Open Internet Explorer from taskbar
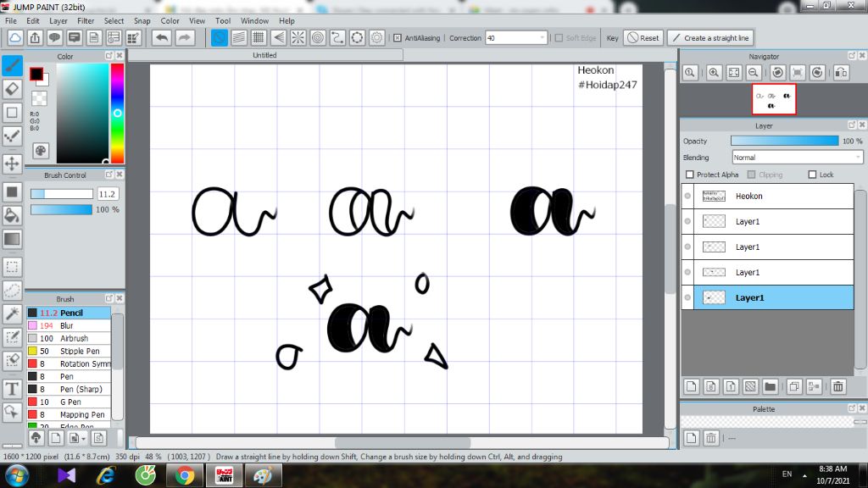The height and width of the screenshot is (488, 868). (106, 475)
